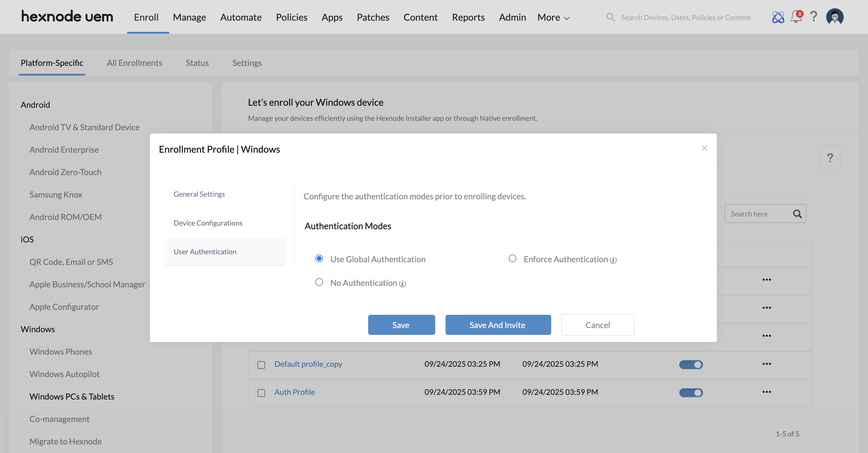Switch to Device Configurations section
This screenshot has width=868, height=453.
pyautogui.click(x=208, y=223)
